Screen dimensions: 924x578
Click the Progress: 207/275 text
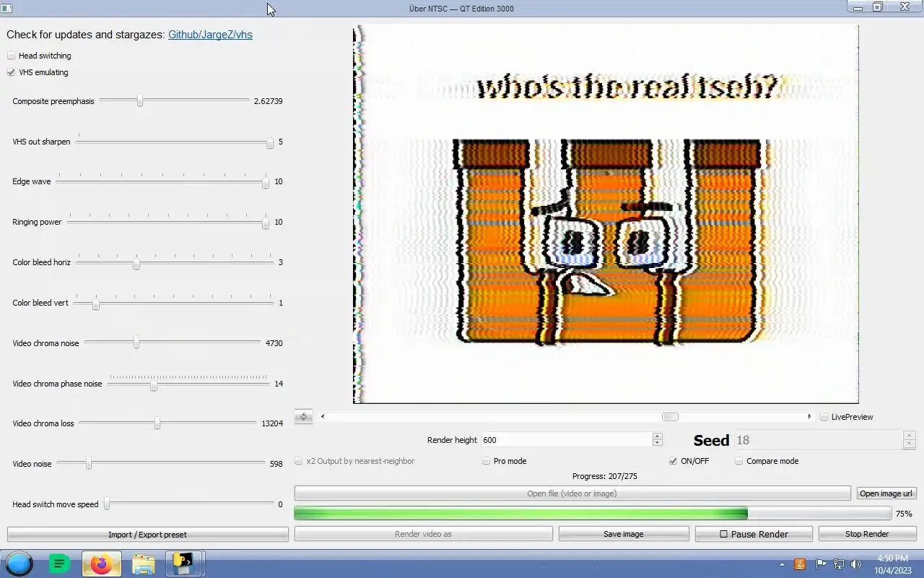pyautogui.click(x=604, y=476)
